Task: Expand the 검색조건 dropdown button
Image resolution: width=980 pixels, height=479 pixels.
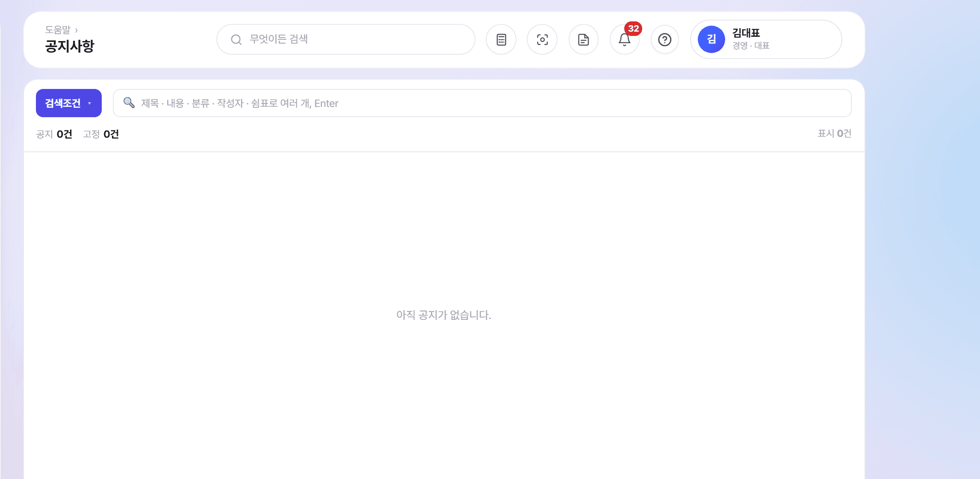Action: pos(69,103)
